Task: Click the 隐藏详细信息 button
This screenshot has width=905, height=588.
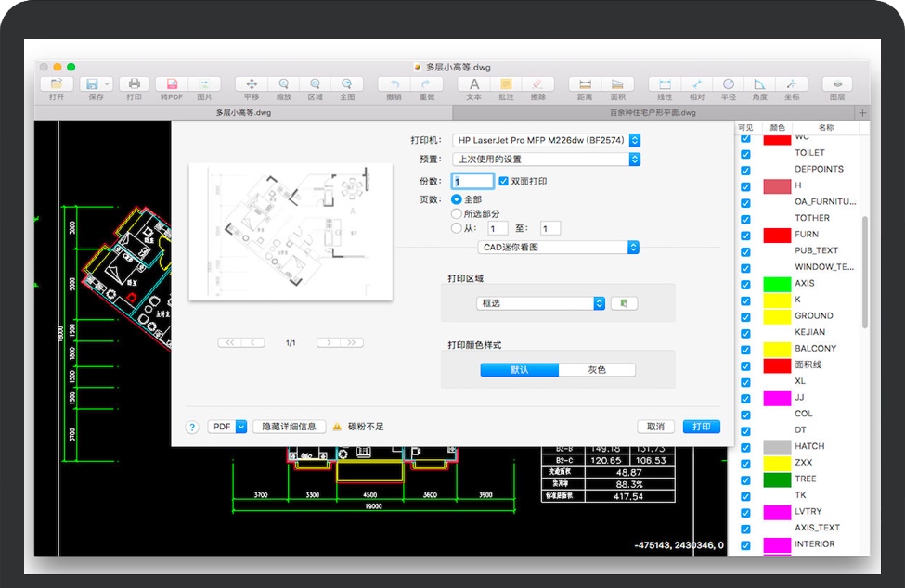Action: point(289,427)
